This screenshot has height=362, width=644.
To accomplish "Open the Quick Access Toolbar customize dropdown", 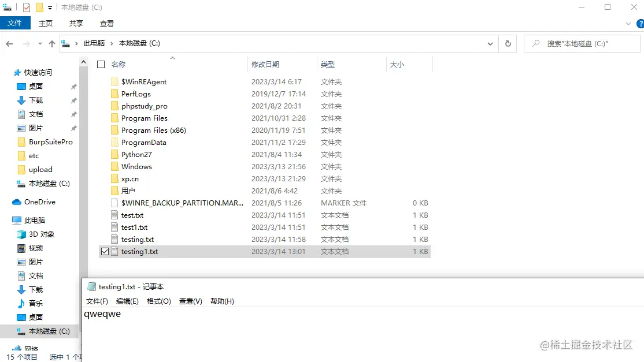I will 50,8.
